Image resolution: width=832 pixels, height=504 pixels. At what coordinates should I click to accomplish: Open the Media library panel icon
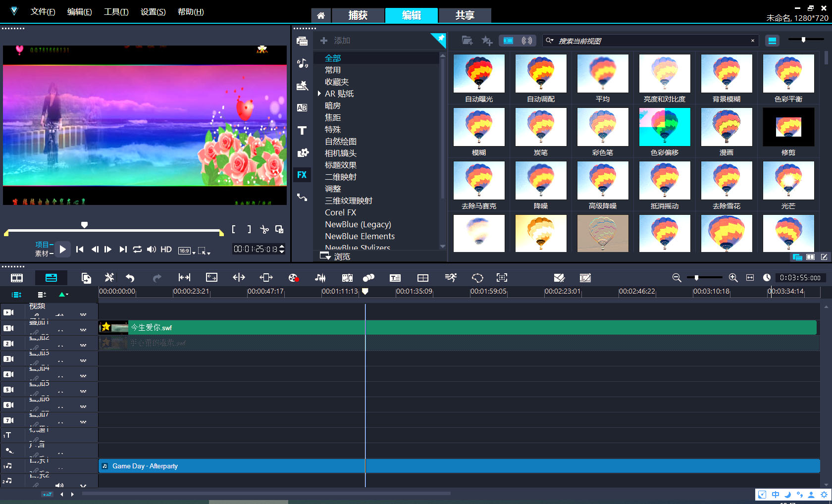302,41
